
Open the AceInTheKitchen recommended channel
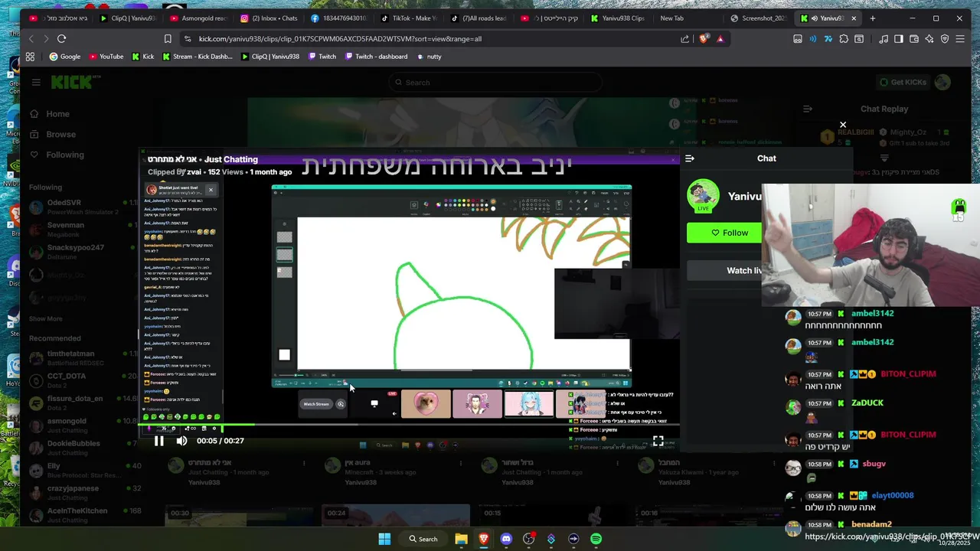pyautogui.click(x=84, y=515)
